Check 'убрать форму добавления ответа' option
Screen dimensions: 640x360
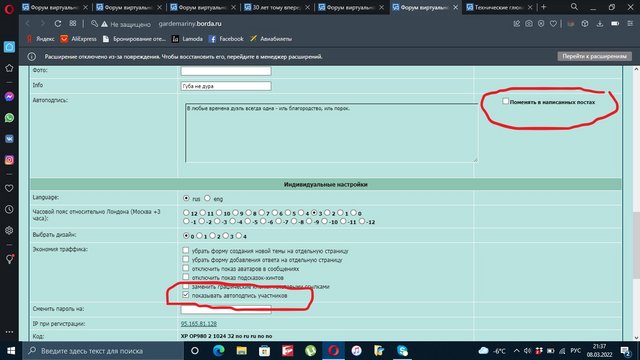tap(186, 259)
